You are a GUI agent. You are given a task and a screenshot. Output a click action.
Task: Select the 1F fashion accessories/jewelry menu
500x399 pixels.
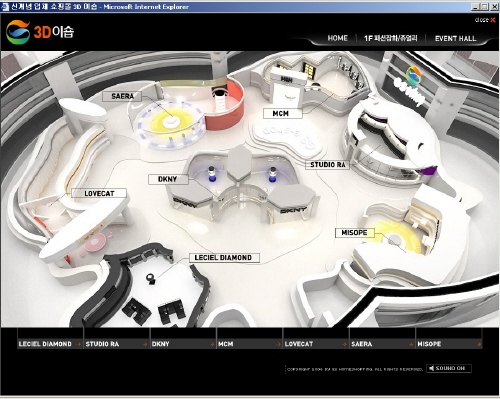click(x=390, y=38)
